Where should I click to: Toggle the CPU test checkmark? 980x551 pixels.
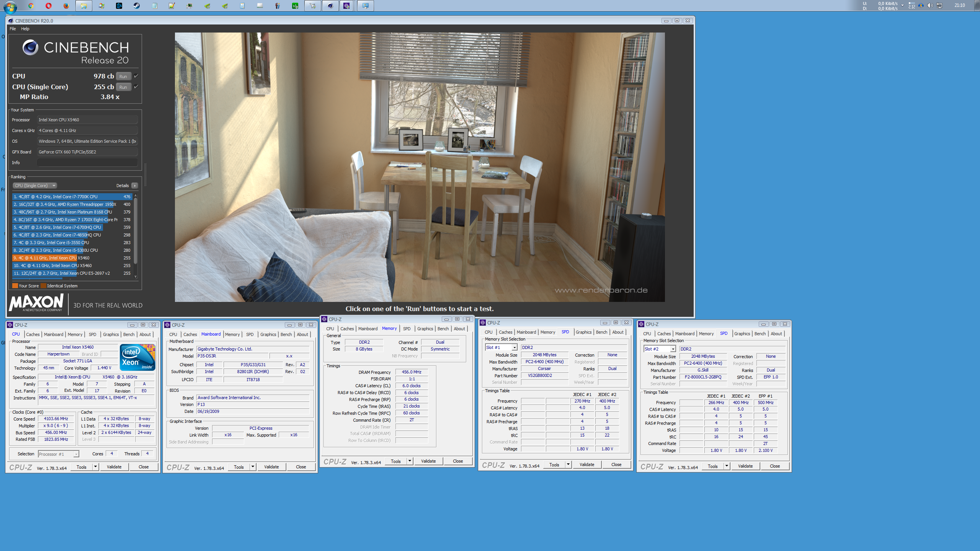click(136, 76)
